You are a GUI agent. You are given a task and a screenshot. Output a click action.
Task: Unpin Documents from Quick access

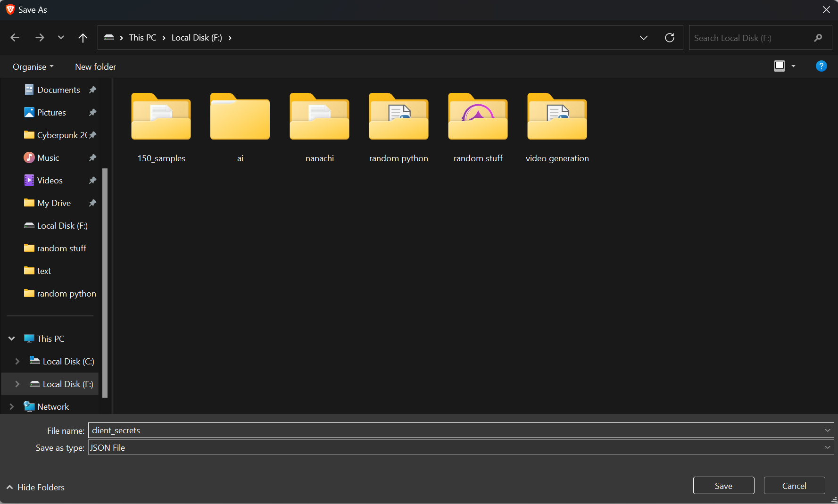92,90
